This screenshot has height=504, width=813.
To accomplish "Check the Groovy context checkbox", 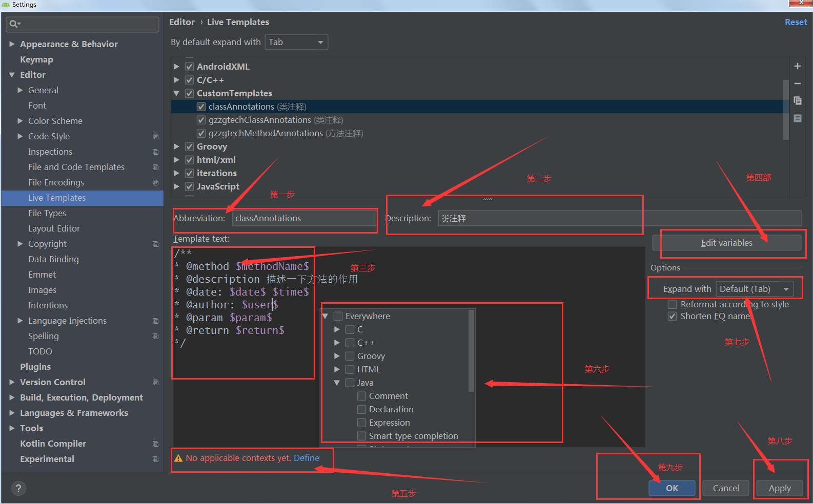I will (x=350, y=356).
